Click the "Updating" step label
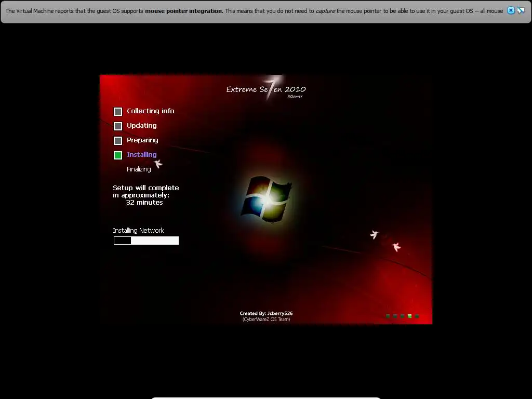Viewport: 532px width, 399px height. point(142,126)
